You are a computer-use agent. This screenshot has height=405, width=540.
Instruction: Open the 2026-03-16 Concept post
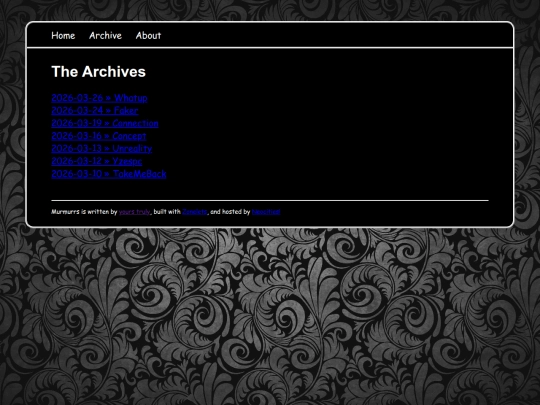[x=99, y=136]
